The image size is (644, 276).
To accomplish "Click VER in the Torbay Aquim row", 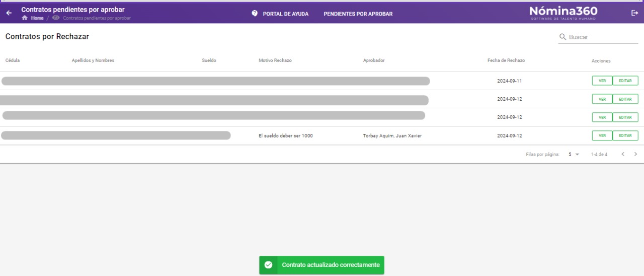I will (x=602, y=135).
